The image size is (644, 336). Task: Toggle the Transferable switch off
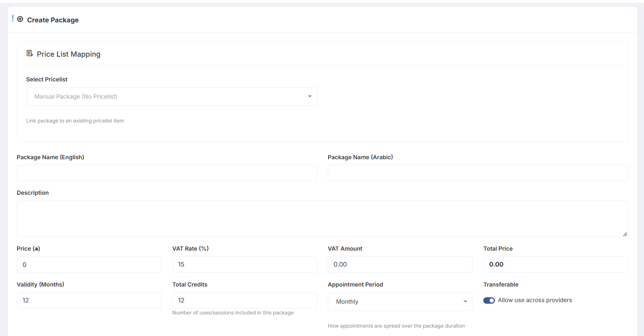tap(489, 300)
